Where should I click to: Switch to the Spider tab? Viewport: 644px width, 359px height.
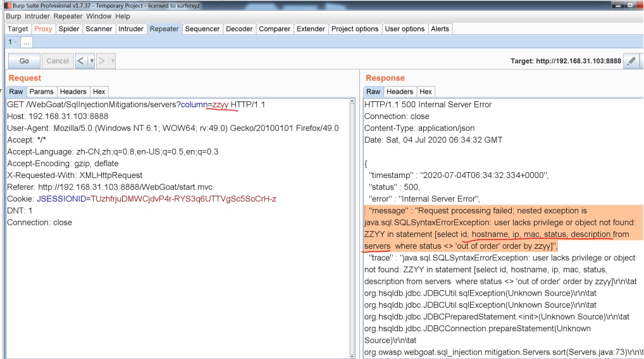click(x=68, y=28)
